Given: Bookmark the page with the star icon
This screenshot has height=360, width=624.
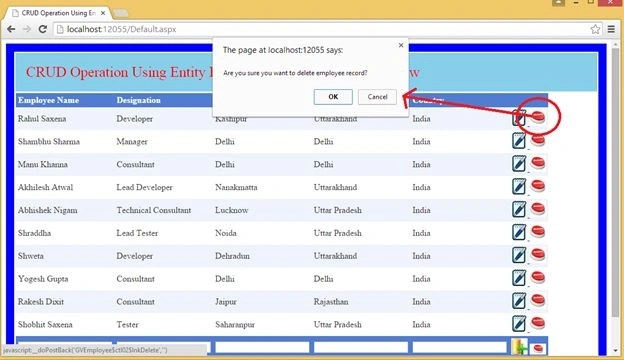Looking at the screenshot, I should tap(595, 29).
